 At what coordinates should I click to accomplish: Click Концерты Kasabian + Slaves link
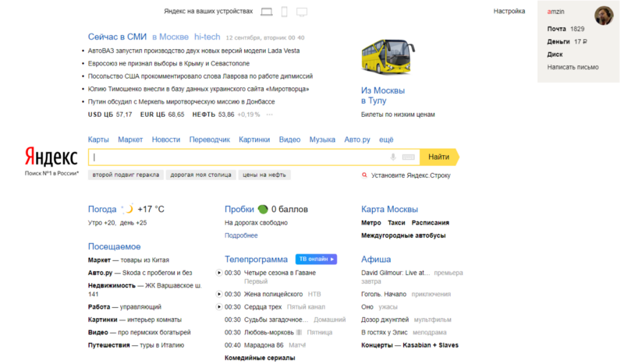click(x=409, y=345)
